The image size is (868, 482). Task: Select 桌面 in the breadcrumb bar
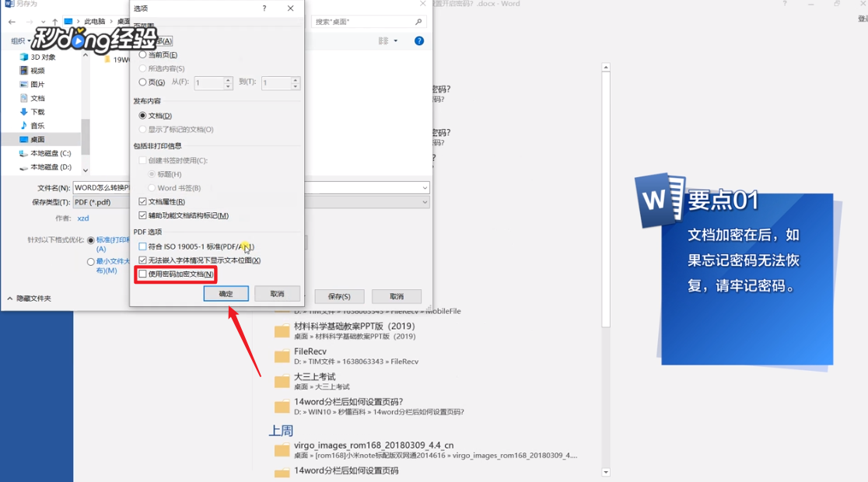123,21
